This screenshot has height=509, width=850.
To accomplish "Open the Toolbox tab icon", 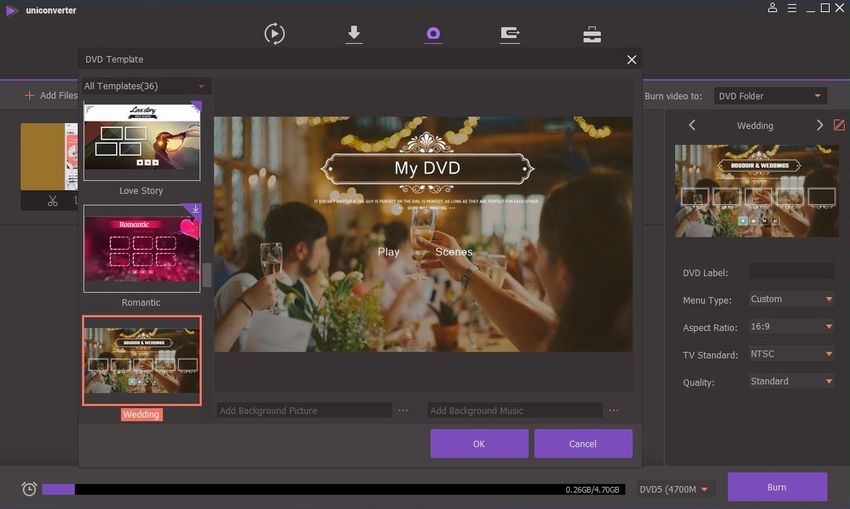I will (x=592, y=34).
